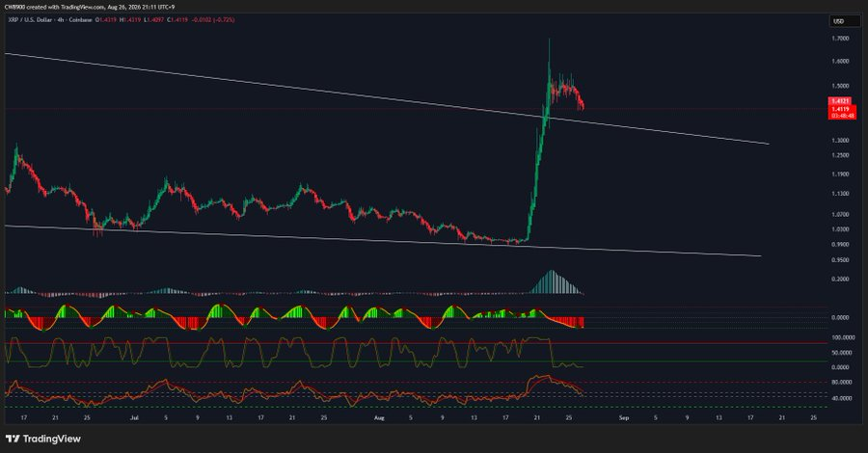Click the 50.0000 oscillator scale label
This screenshot has height=453, width=868.
(841, 353)
